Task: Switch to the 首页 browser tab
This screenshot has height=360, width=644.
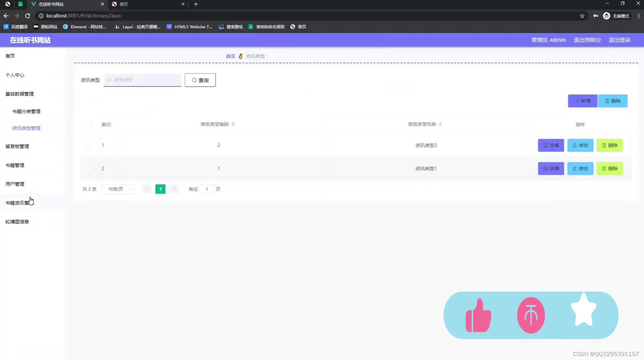Action: [x=148, y=4]
